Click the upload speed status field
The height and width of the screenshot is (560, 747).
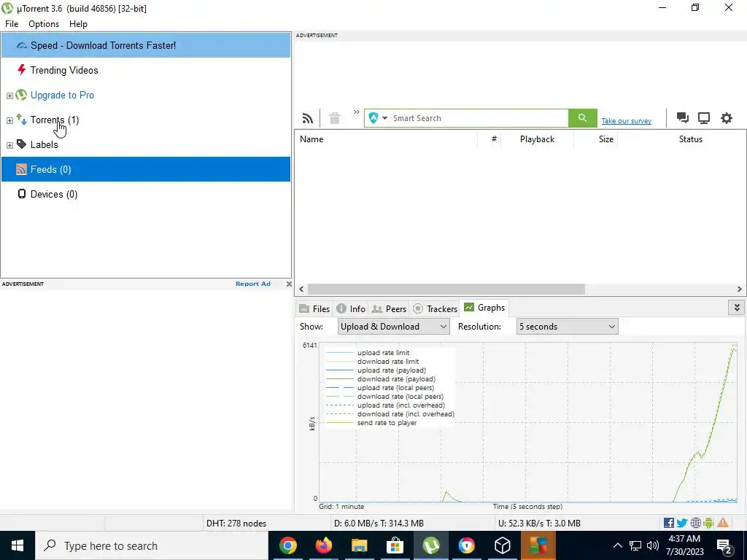pos(539,524)
